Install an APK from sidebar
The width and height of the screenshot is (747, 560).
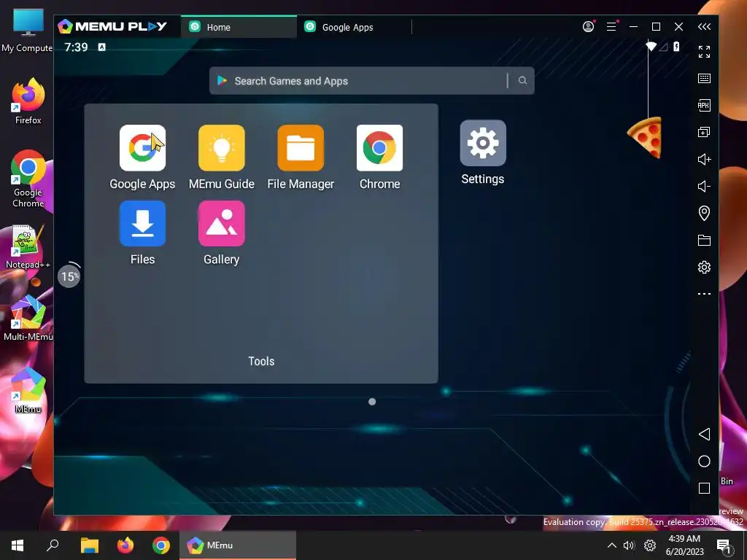704,105
